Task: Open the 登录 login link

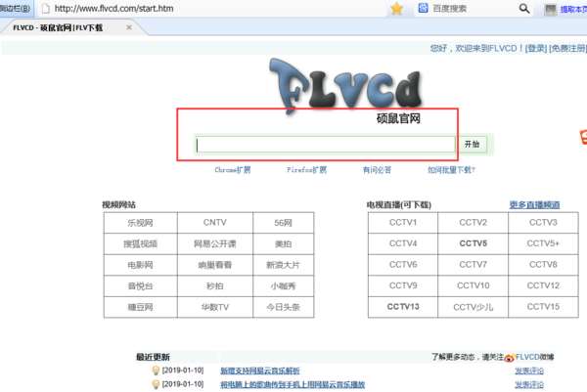Action: tap(536, 48)
